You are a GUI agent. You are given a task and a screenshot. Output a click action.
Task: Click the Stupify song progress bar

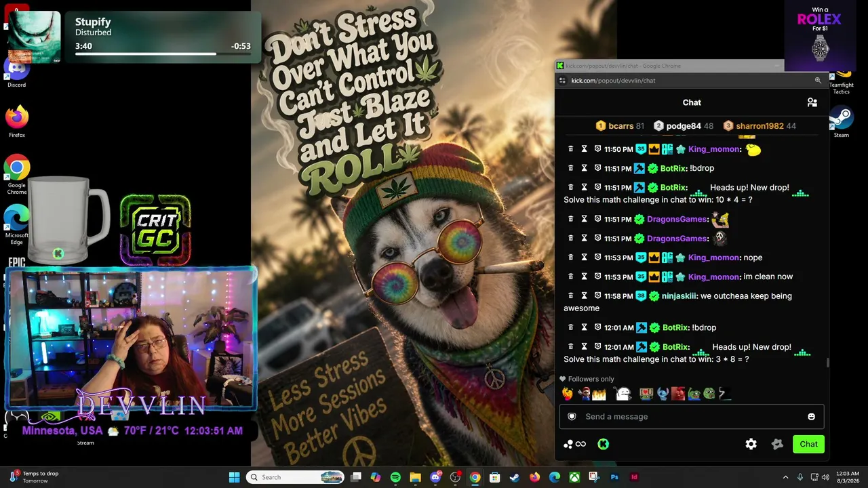pyautogui.click(x=163, y=54)
